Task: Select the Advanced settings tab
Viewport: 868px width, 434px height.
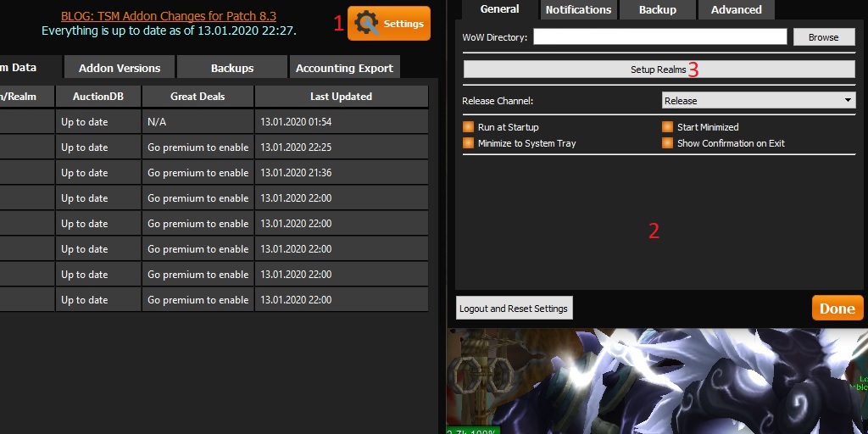Action: pos(736,10)
